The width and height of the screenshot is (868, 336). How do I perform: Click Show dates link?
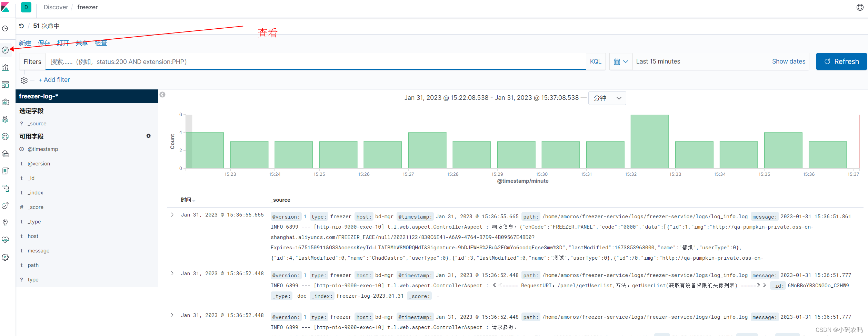789,61
